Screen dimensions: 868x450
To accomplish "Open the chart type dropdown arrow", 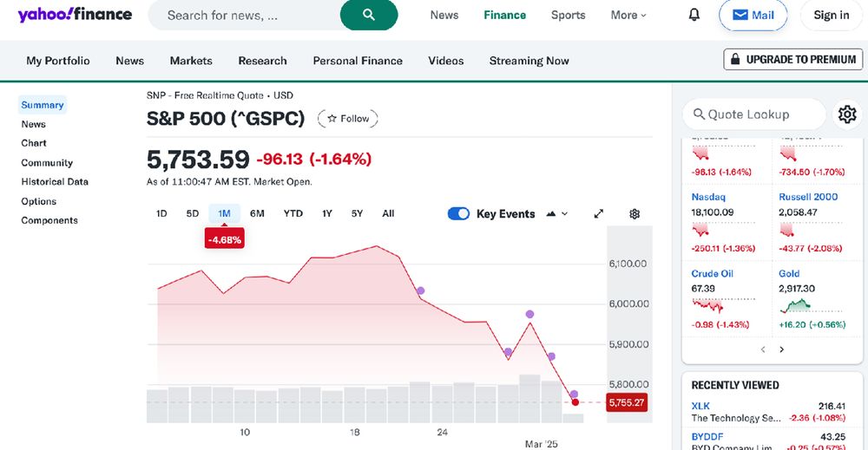I will (x=565, y=214).
